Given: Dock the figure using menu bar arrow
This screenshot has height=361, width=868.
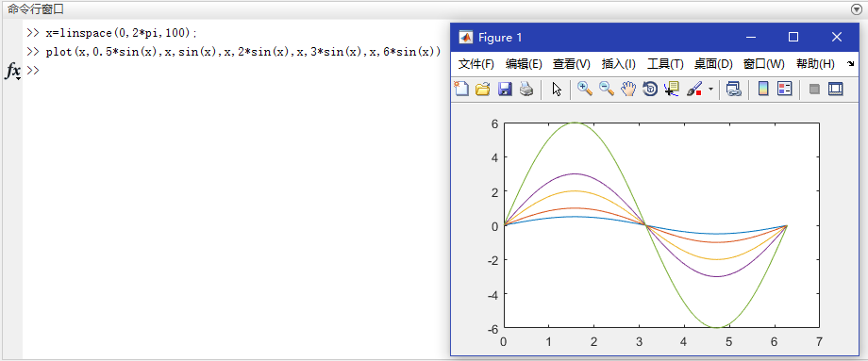Looking at the screenshot, I should coord(851,64).
